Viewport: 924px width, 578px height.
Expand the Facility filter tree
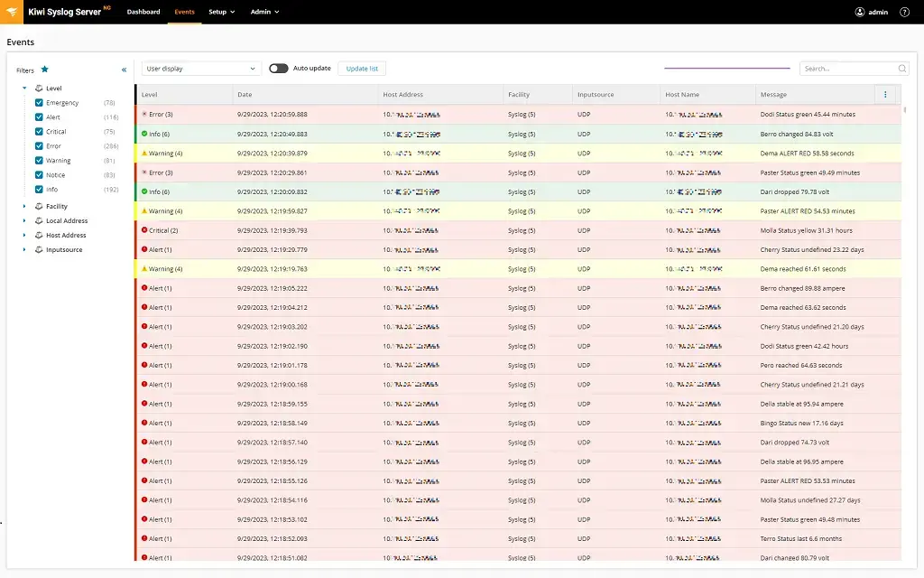point(24,207)
